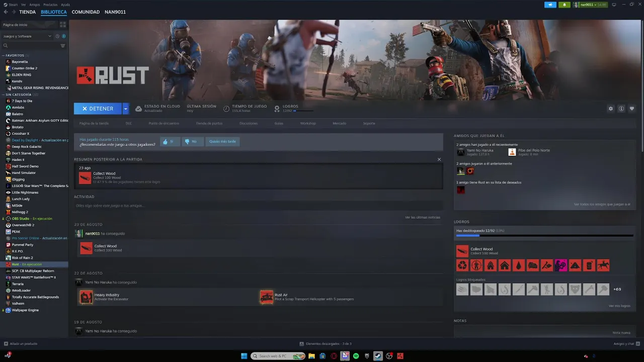Open the Discusiones tab
644x362 pixels.
(249, 123)
